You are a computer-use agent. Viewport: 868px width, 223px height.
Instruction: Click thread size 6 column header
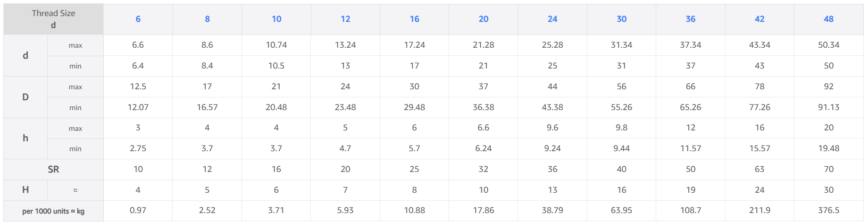138,19
